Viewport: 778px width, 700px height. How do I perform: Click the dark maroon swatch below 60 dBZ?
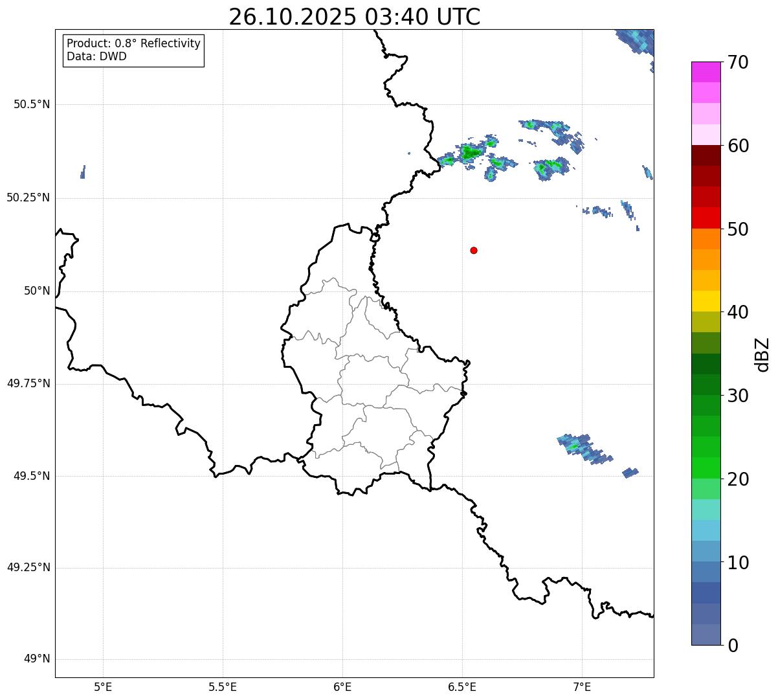tap(706, 155)
